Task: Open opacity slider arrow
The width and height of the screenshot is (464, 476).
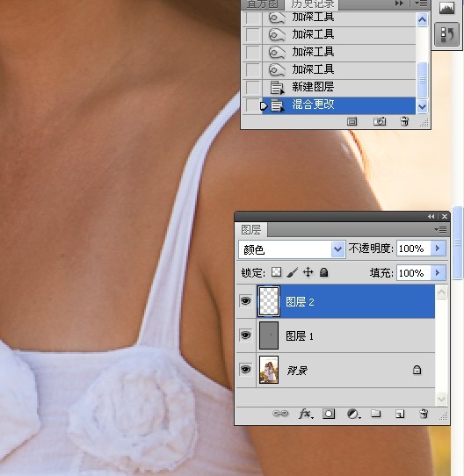Action: click(x=438, y=249)
